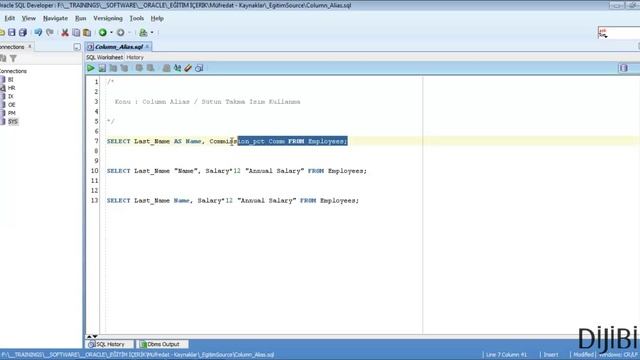Click the icon at right end of worksheet toolbar

(623, 68)
